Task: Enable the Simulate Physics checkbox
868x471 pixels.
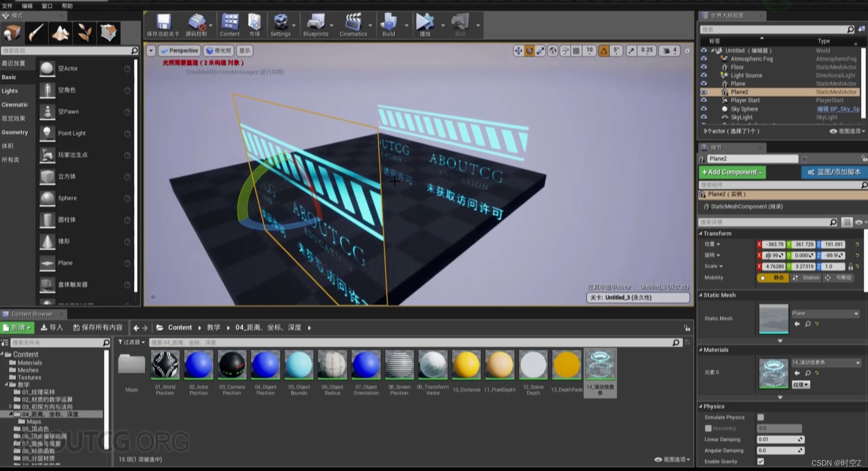Action: [761, 417]
